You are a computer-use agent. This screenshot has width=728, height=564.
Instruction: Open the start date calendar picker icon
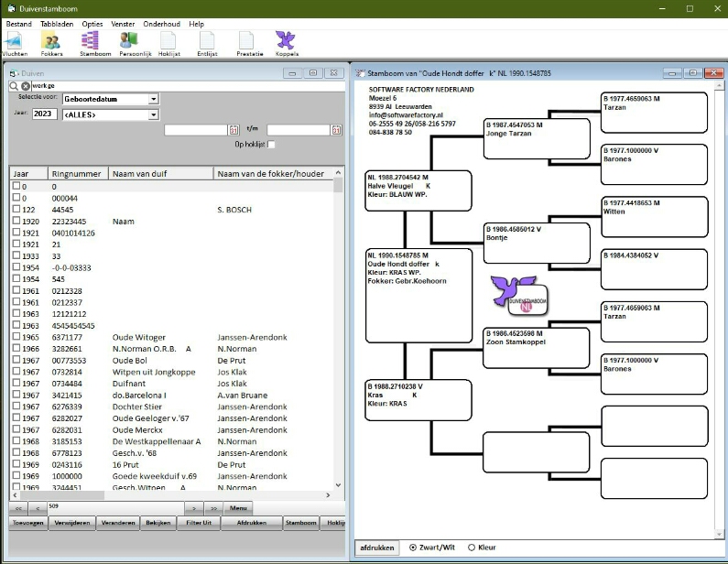[x=234, y=130]
